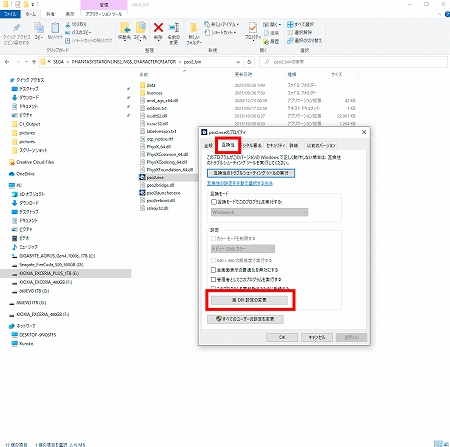The image size is (450, 447).
Task: Click the Pin to Quick Access icon
Action: tap(16, 27)
